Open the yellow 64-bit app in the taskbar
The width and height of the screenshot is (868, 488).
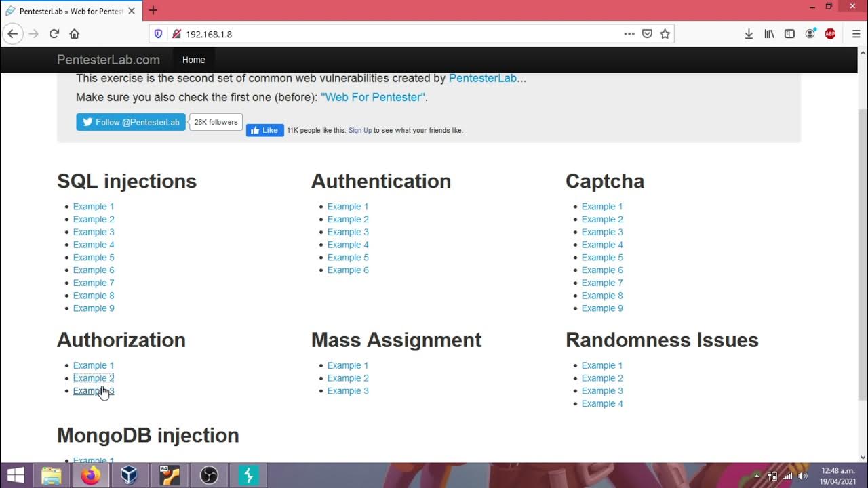[169, 476]
